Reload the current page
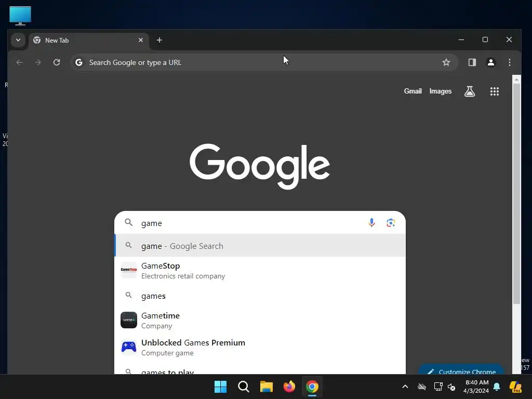Screen dimensions: 532x399 point(57,62)
